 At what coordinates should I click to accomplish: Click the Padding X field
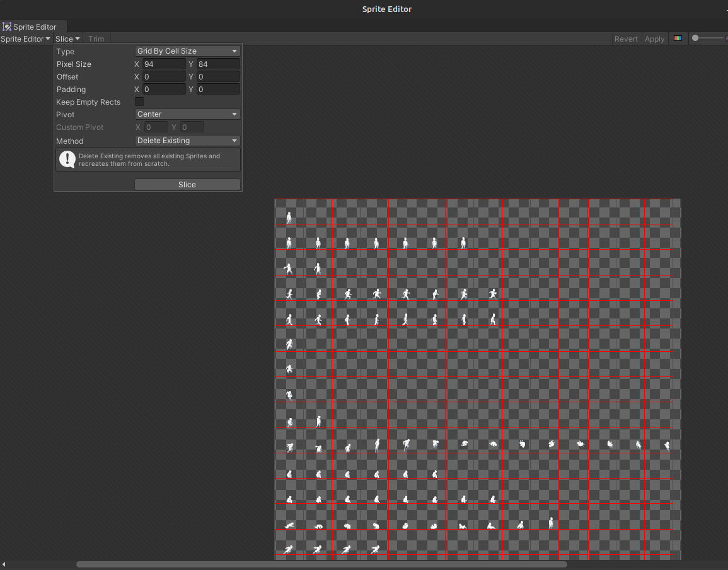click(164, 89)
